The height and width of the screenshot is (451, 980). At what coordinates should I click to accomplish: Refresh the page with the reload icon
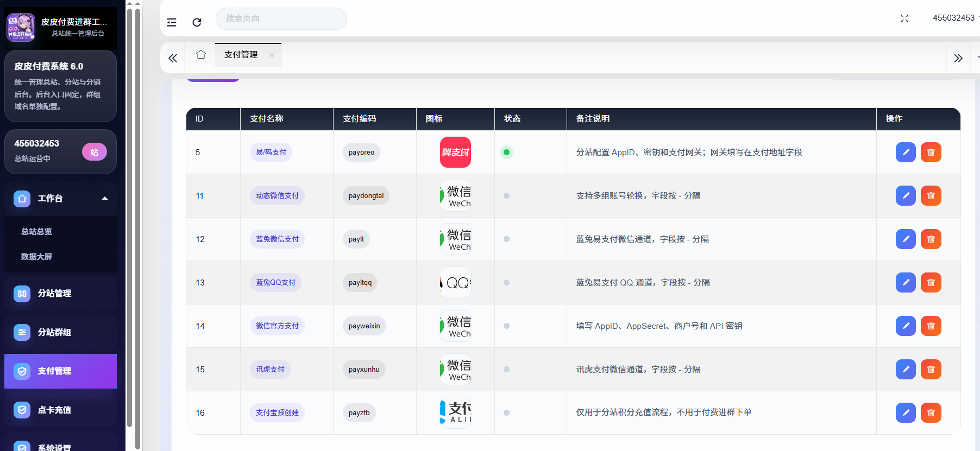point(197,22)
